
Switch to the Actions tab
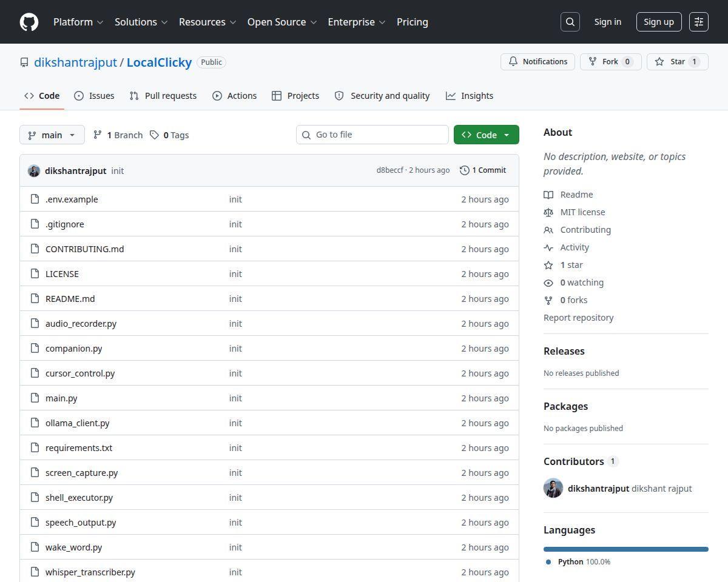235,96
